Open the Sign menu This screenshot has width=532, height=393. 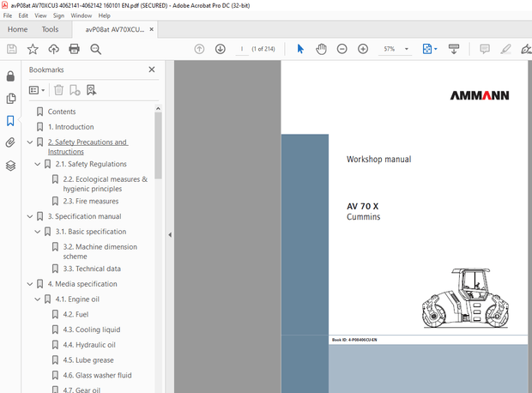(x=58, y=15)
